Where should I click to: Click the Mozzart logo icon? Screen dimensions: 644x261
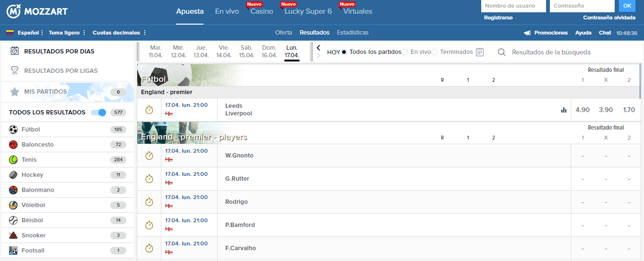13,11
